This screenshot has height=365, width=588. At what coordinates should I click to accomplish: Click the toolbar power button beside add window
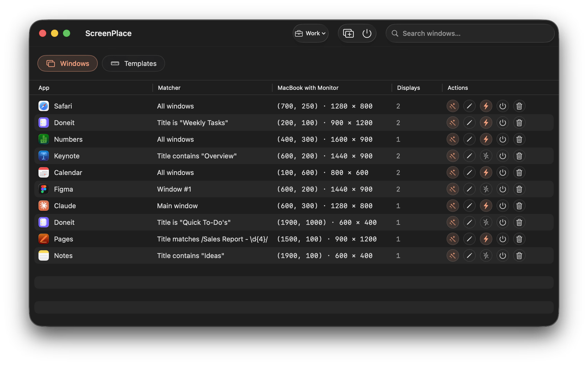tap(367, 33)
